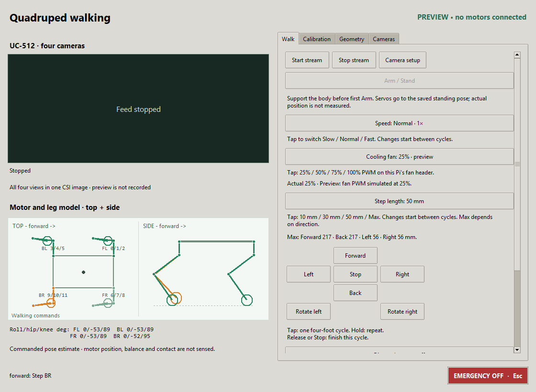Click the FL 0/1/2 leg label

click(113, 248)
